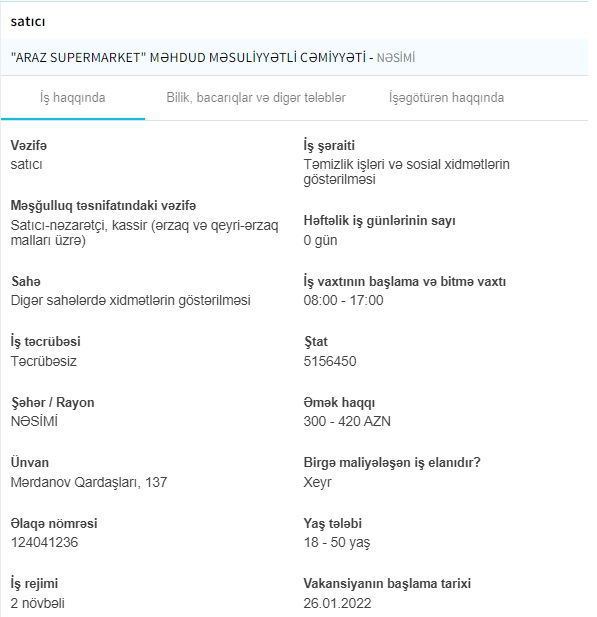The image size is (597, 617).
Task: Select the NƏSİMİ location link in header
Action: pos(396,58)
